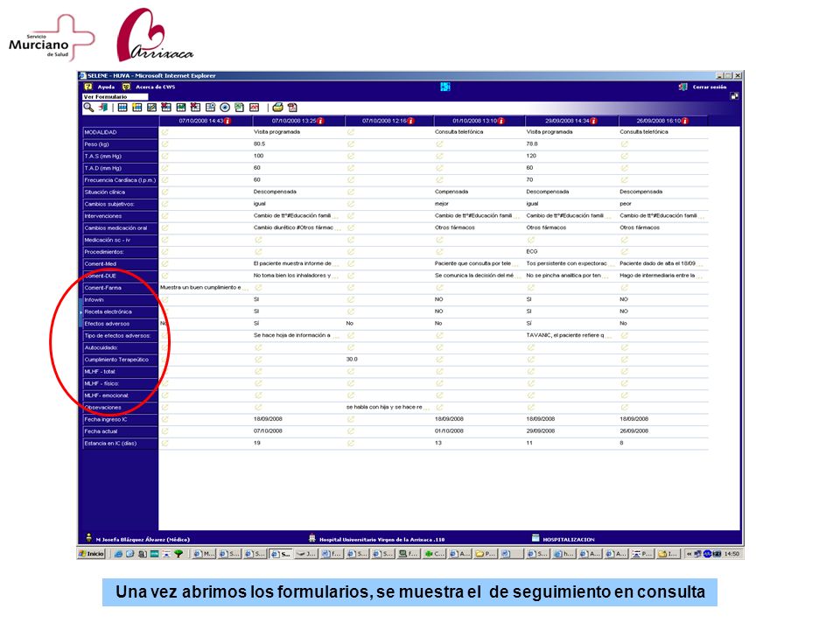Open Ayuda menu
840x630 pixels.
click(x=106, y=87)
